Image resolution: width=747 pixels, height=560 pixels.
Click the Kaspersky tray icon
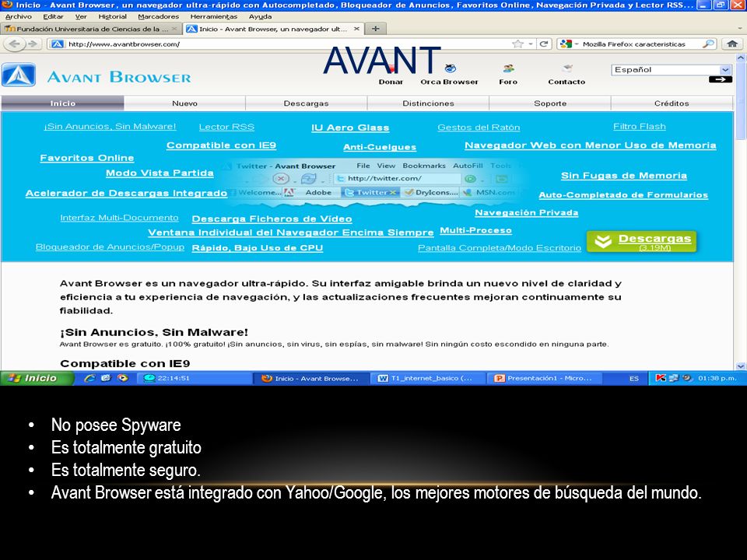661,378
